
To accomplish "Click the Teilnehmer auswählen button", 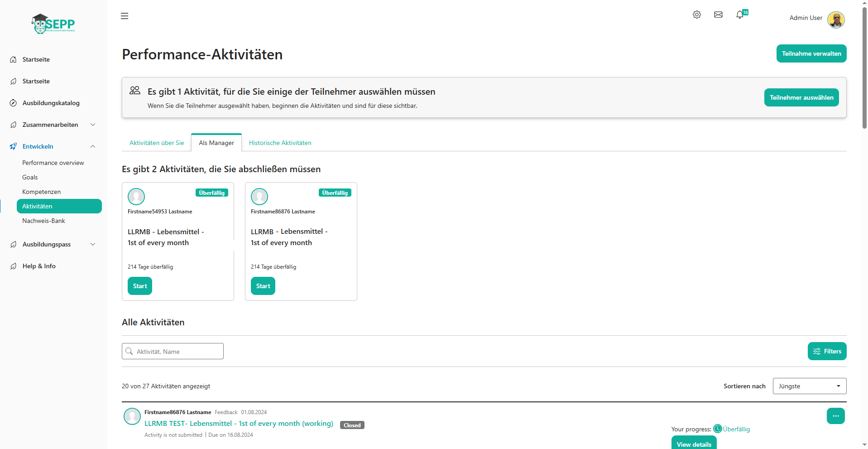I will pyautogui.click(x=801, y=97).
